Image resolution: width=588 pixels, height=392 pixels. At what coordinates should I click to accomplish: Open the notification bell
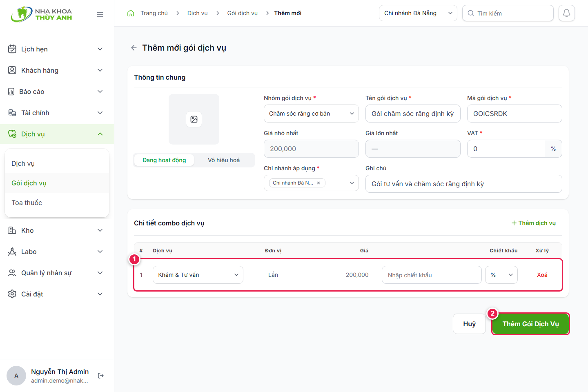point(567,13)
